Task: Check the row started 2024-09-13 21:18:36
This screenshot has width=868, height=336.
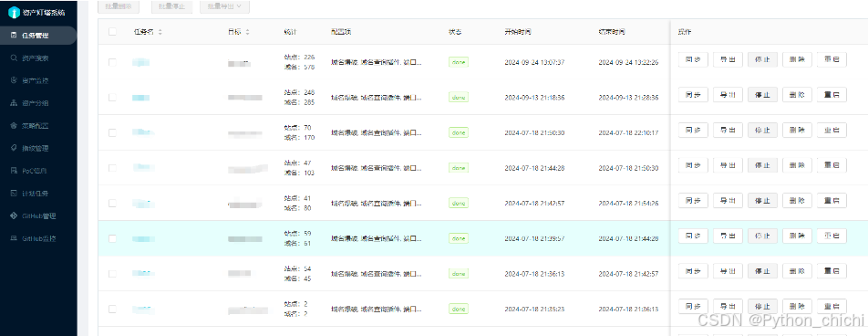Action: pyautogui.click(x=112, y=97)
